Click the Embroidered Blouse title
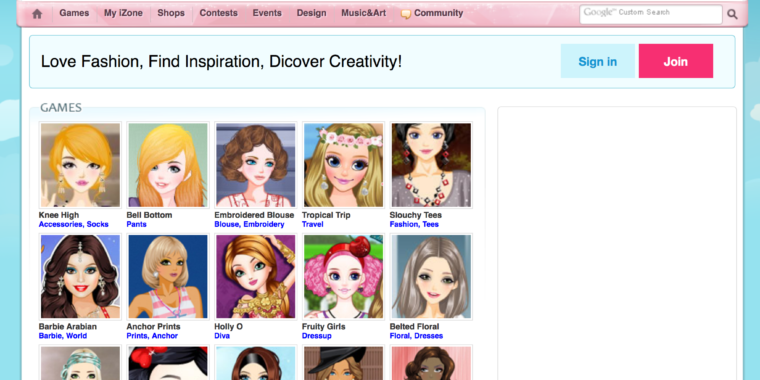The image size is (760, 380). click(254, 215)
